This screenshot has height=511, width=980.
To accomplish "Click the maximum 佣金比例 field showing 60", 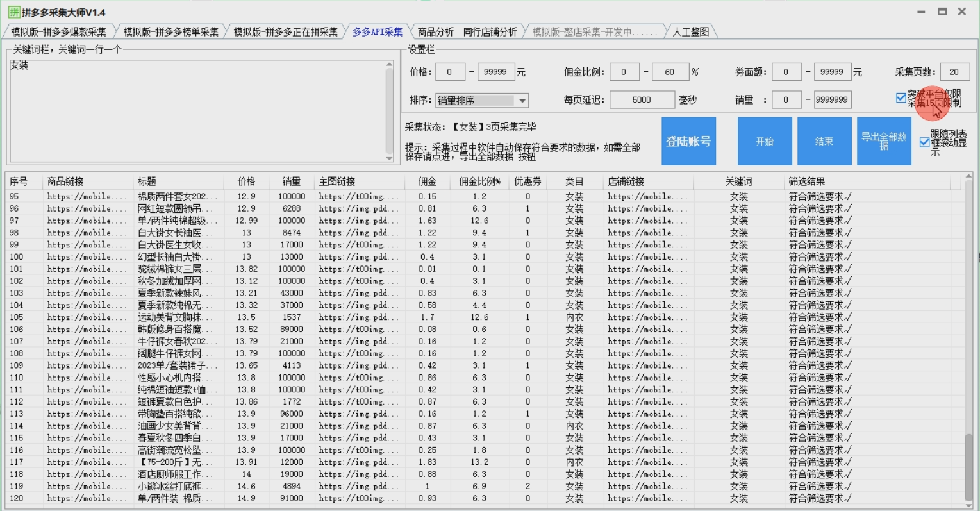I will (x=670, y=72).
